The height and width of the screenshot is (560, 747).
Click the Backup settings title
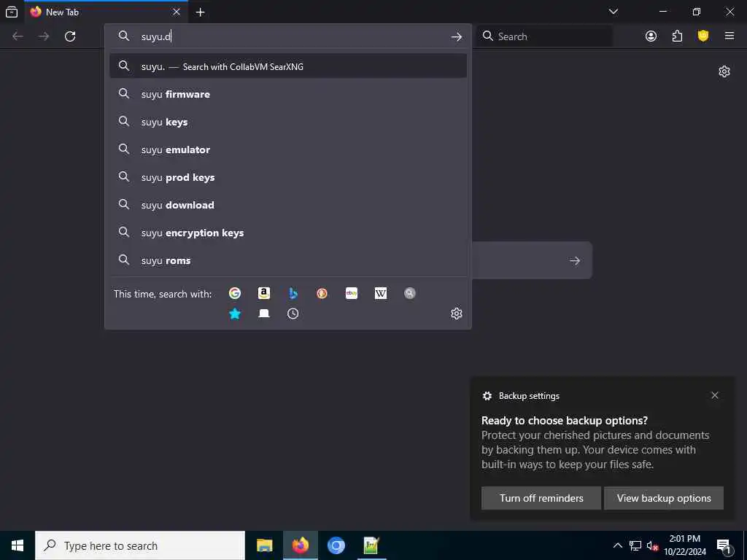[x=529, y=396]
